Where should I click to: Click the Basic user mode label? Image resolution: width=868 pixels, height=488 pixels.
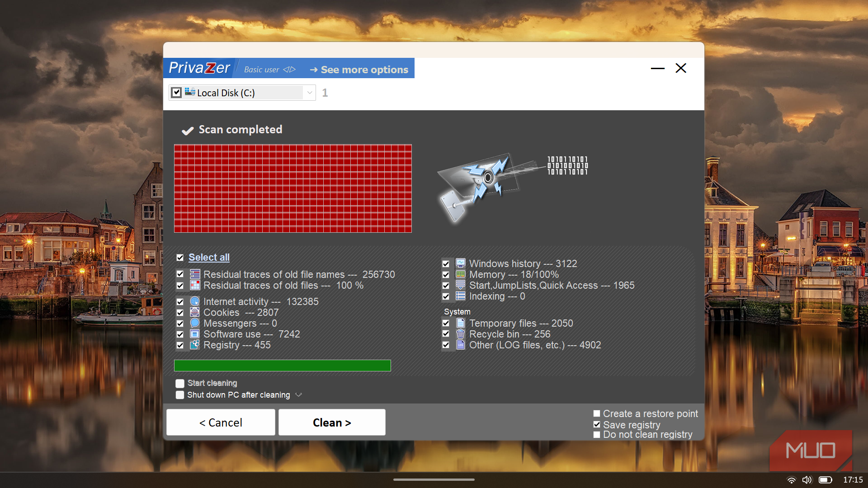pos(261,70)
